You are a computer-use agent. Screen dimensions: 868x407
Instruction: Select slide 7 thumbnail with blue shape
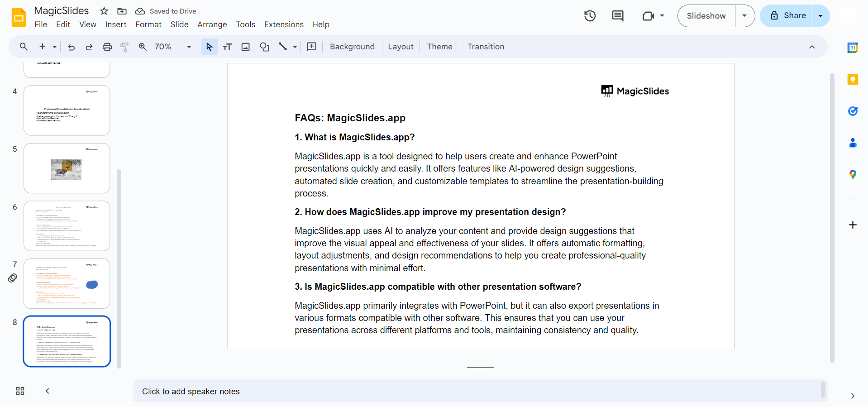point(67,283)
